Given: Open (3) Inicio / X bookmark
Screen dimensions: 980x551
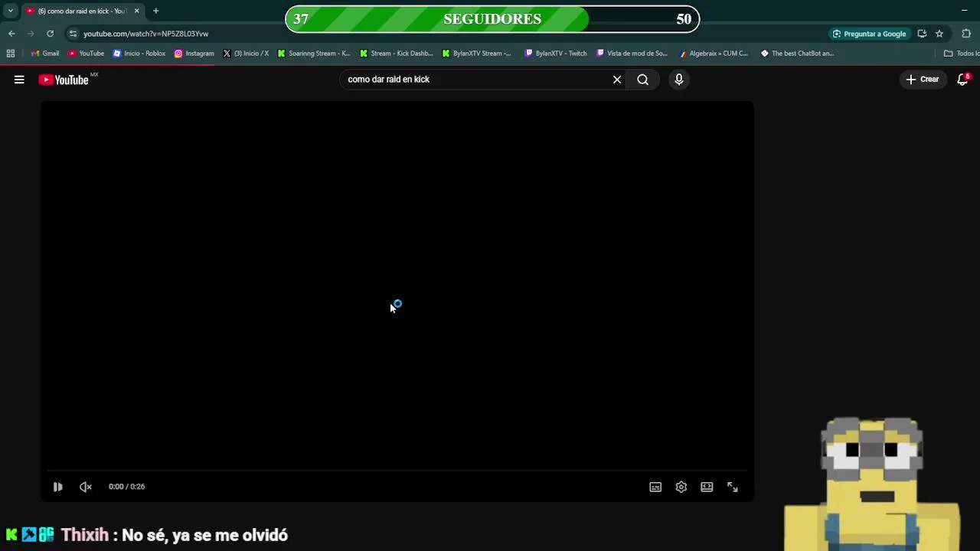Looking at the screenshot, I should pos(246,54).
